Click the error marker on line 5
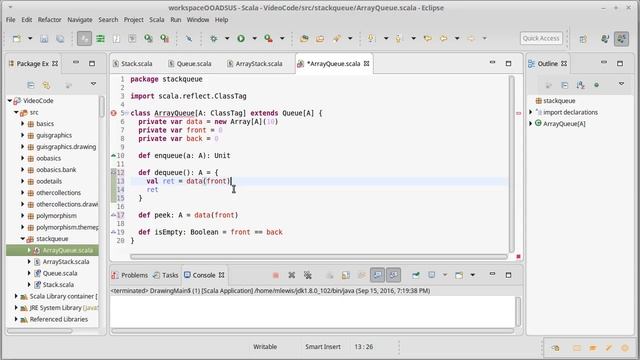 114,113
